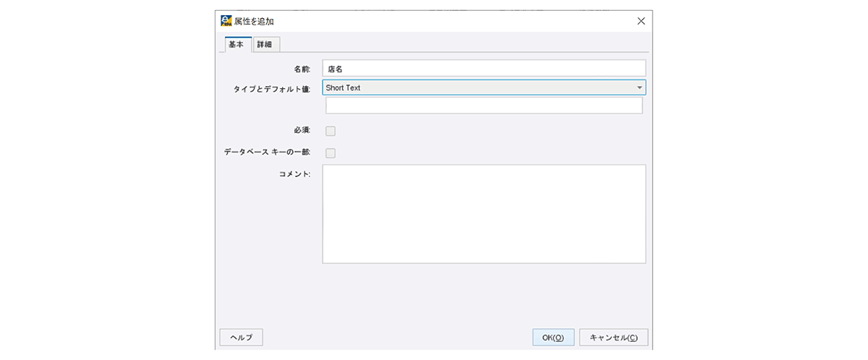The height and width of the screenshot is (360, 868).
Task: Click inside the コメント text area
Action: click(x=484, y=214)
